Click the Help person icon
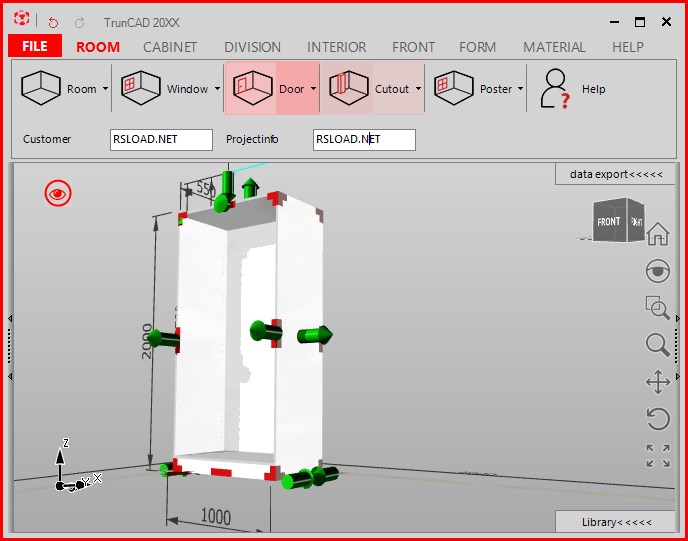This screenshot has height=541, width=688. click(x=555, y=89)
